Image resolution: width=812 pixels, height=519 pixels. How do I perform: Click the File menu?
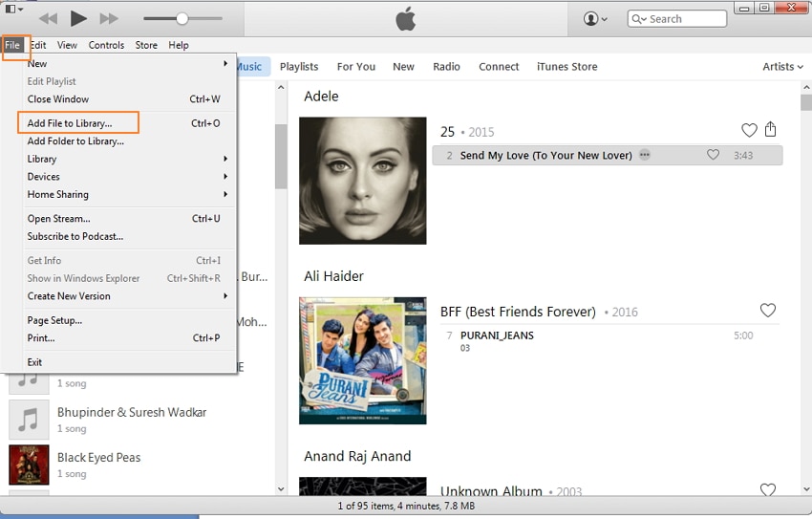[x=12, y=45]
